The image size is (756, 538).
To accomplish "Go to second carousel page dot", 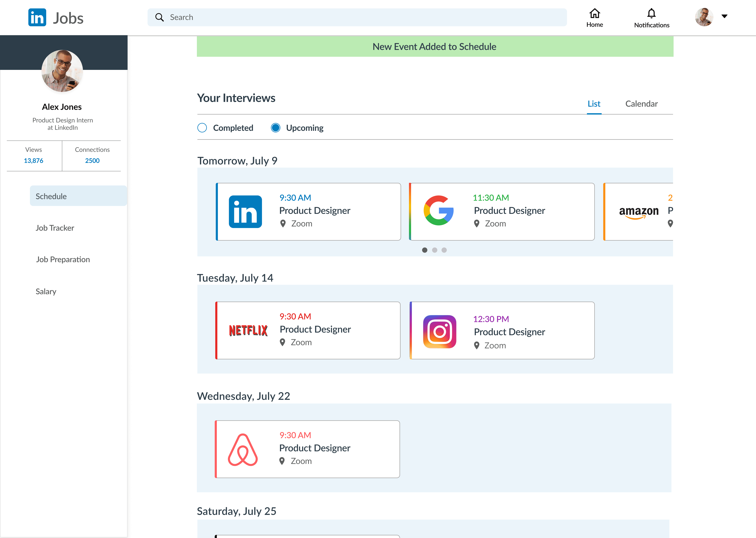I will [x=434, y=250].
